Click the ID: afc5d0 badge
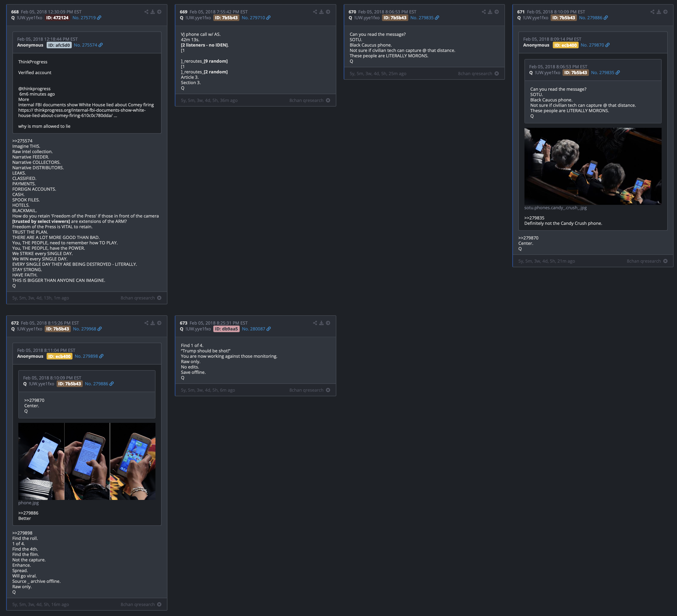Viewport: 677px width, 616px height. 59,45
